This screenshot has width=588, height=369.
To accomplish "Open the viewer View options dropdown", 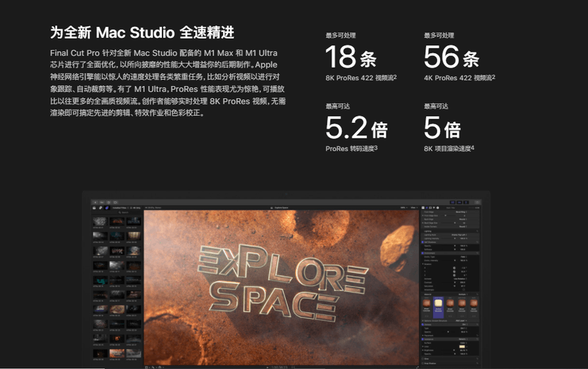I will coord(413,208).
